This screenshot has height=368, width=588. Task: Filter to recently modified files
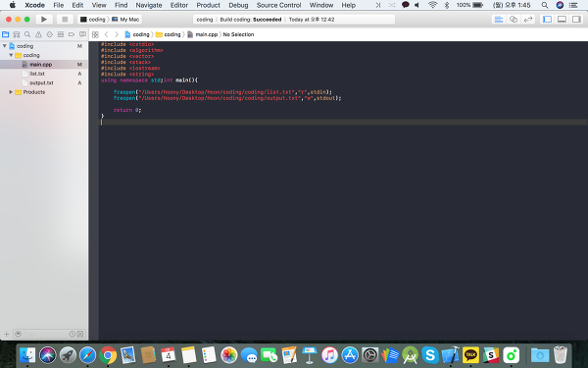click(x=72, y=334)
